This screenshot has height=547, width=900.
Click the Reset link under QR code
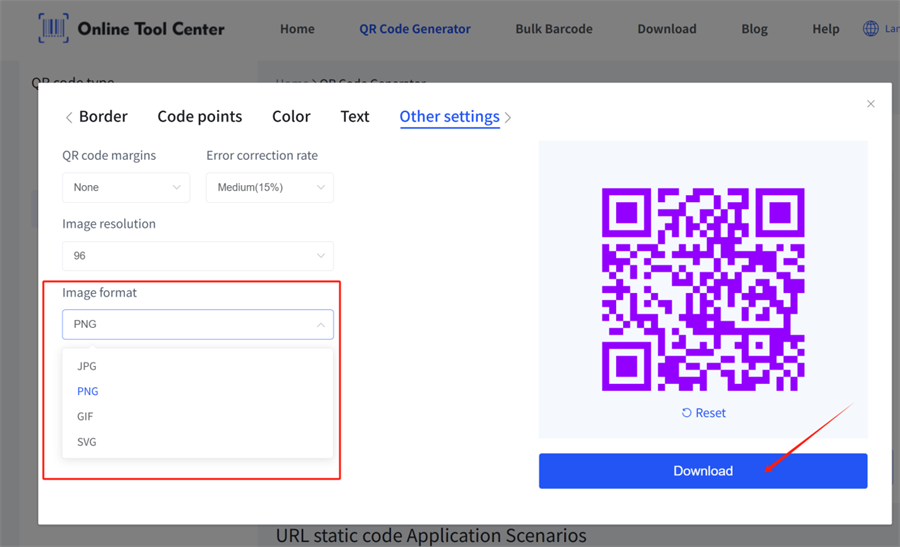(703, 413)
